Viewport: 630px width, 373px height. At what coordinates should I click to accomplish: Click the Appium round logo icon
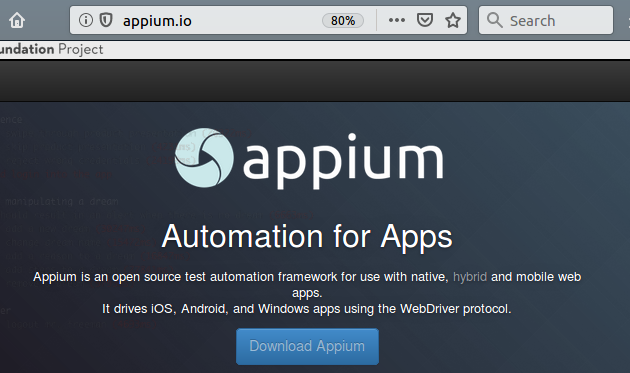204,158
